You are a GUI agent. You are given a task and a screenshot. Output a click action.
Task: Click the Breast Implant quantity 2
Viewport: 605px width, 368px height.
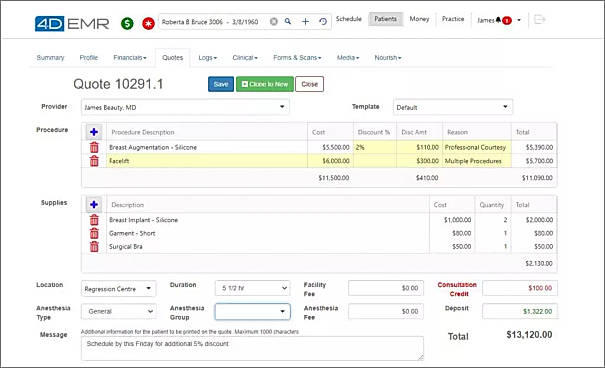click(x=493, y=220)
